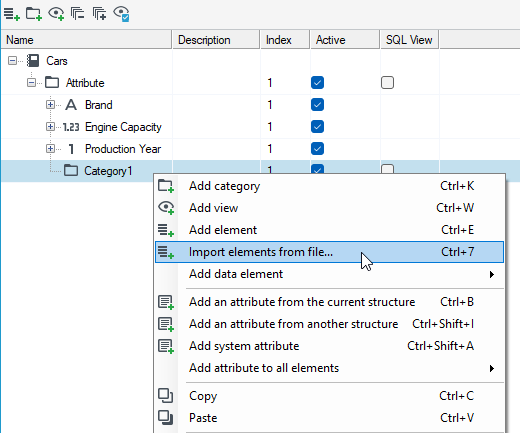Choose Copy from context menu
The height and width of the screenshot is (433, 520).
coord(329,396)
